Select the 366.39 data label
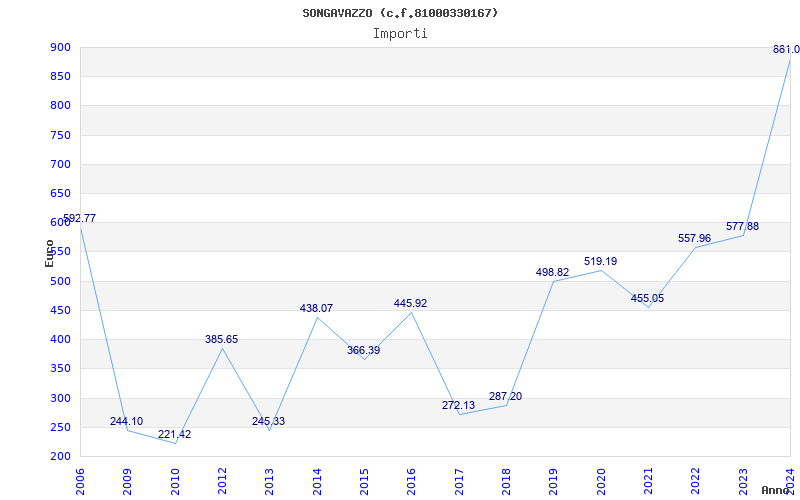This screenshot has height=500, width=800. pos(363,351)
